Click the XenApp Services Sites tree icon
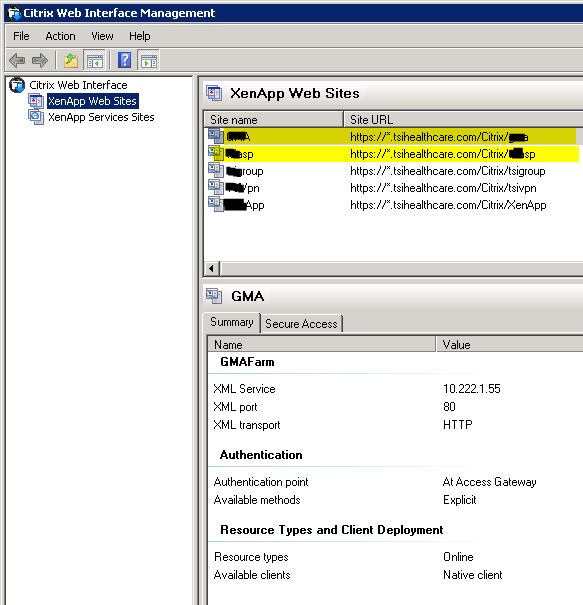This screenshot has height=605, width=583. (36, 117)
